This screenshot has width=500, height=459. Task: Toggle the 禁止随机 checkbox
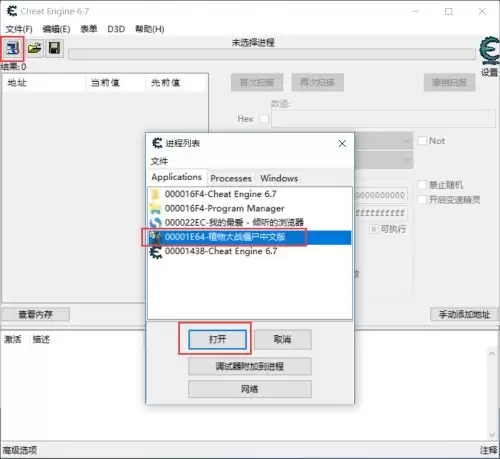(x=422, y=185)
